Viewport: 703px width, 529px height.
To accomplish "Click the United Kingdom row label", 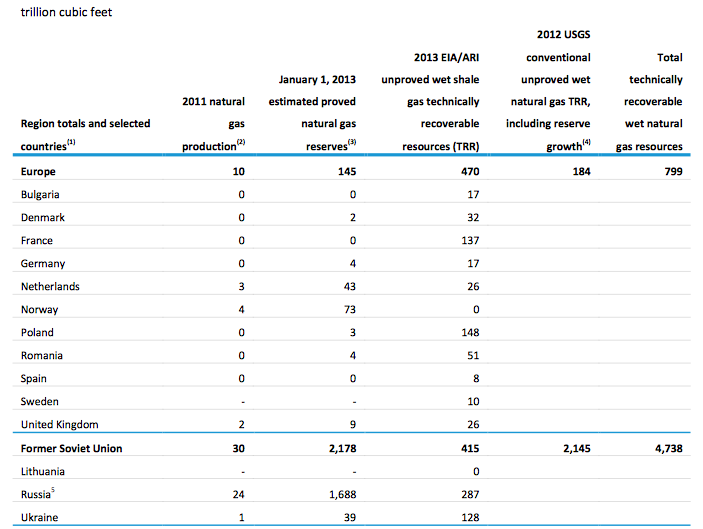I will point(60,425).
